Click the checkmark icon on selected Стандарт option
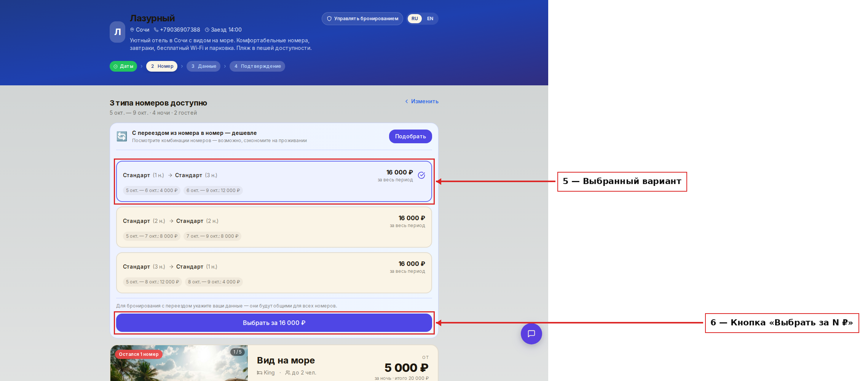 [421, 175]
